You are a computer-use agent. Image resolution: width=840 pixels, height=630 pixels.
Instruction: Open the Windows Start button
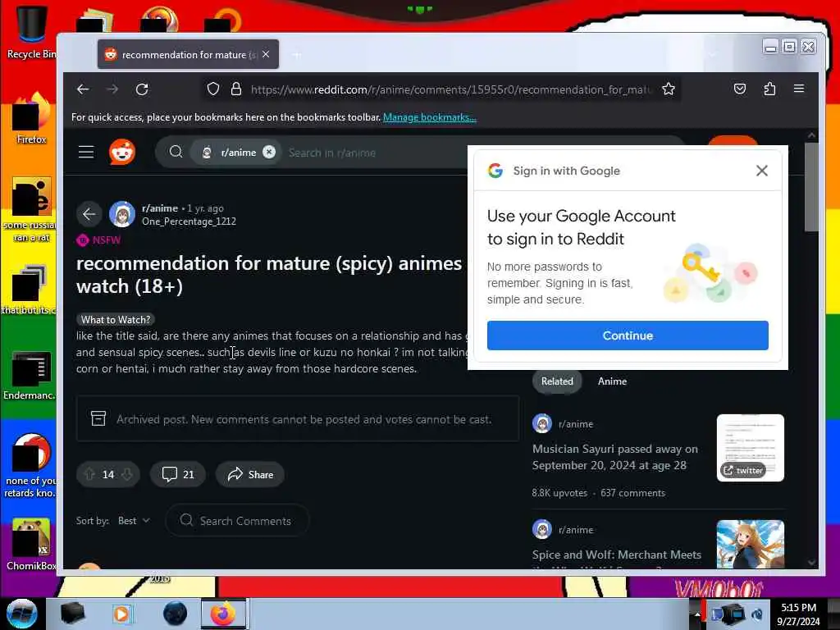21,614
